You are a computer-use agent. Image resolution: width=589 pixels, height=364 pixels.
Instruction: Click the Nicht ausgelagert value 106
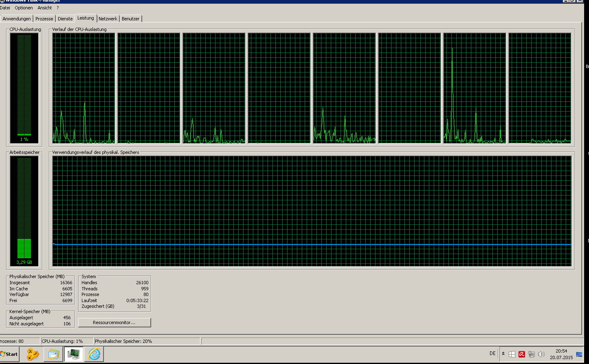67,324
